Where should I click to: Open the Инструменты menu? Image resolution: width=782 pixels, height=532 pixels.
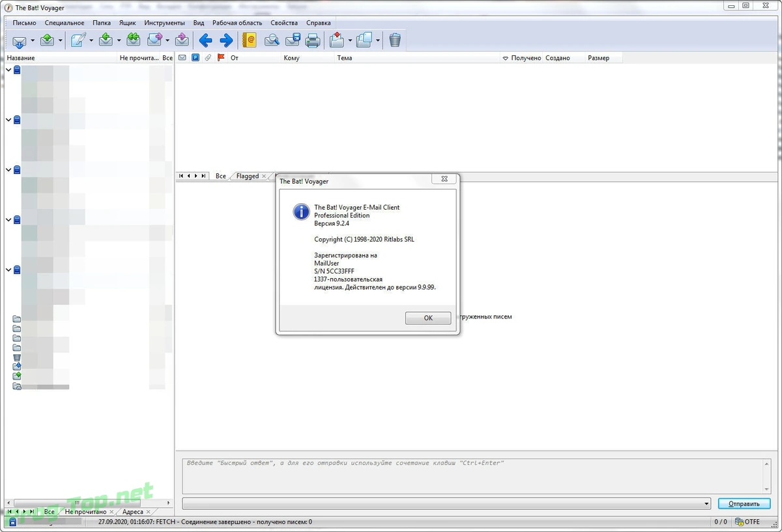(x=165, y=23)
